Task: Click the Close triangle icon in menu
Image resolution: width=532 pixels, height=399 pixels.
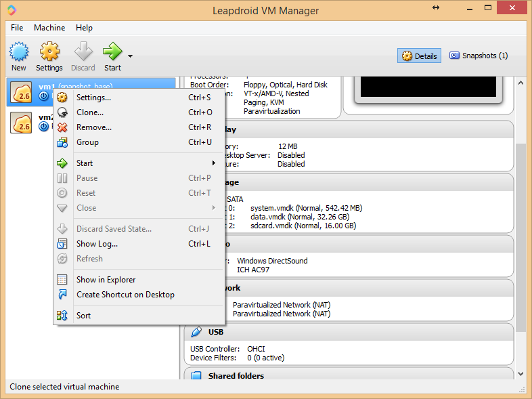Action: coord(62,208)
